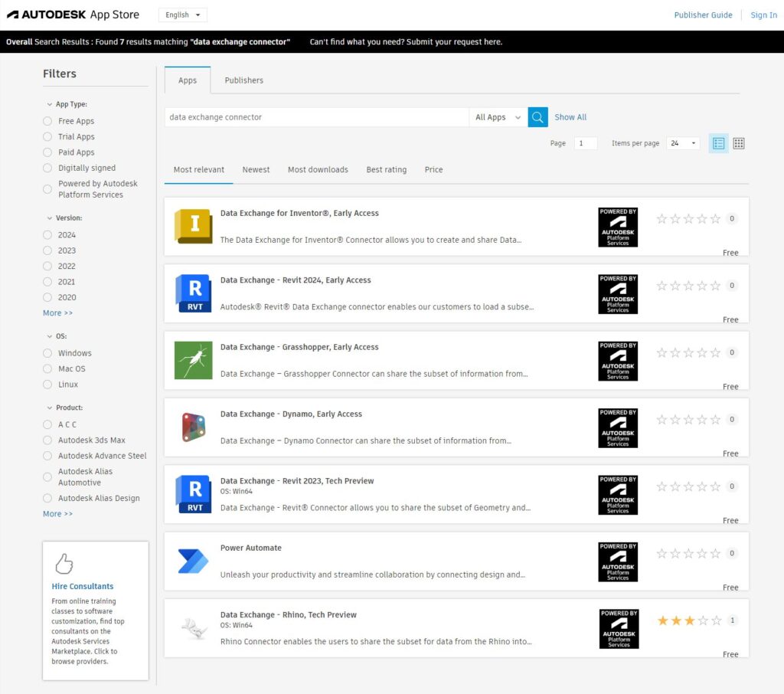Collapse the Product filter section

tap(50, 408)
